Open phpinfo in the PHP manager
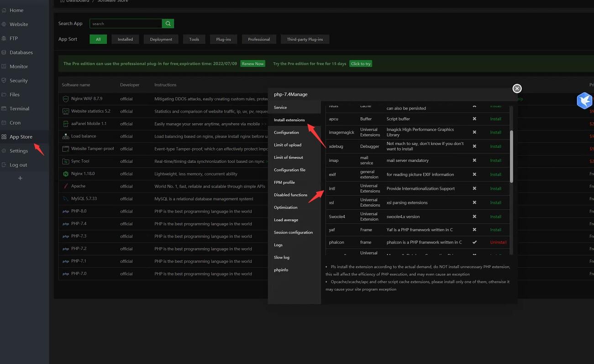The width and height of the screenshot is (594, 364). (x=281, y=270)
